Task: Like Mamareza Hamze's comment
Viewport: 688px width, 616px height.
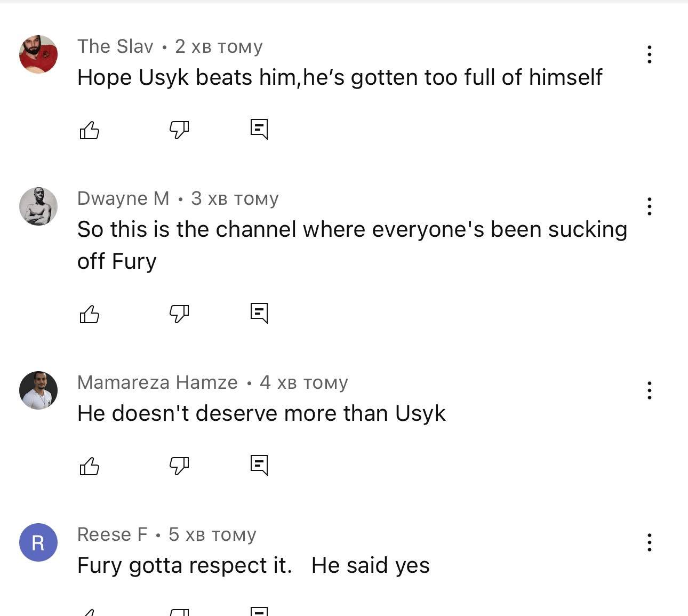Action: tap(89, 466)
